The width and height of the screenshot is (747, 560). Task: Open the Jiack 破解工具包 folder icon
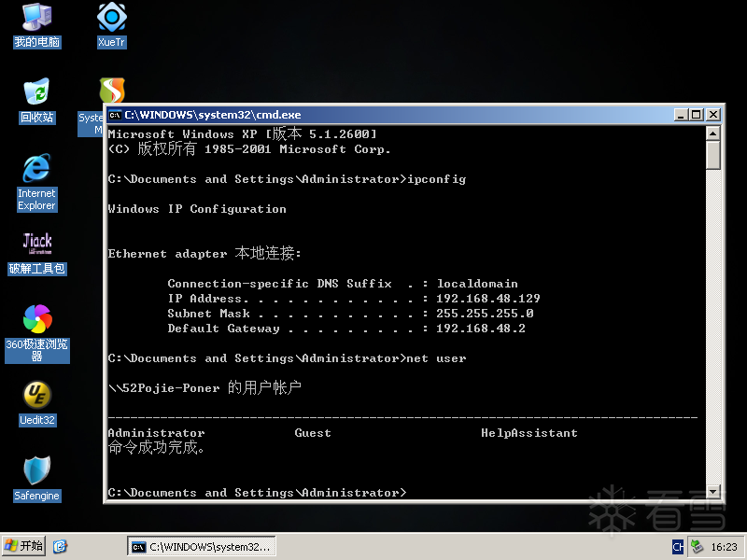[37, 253]
